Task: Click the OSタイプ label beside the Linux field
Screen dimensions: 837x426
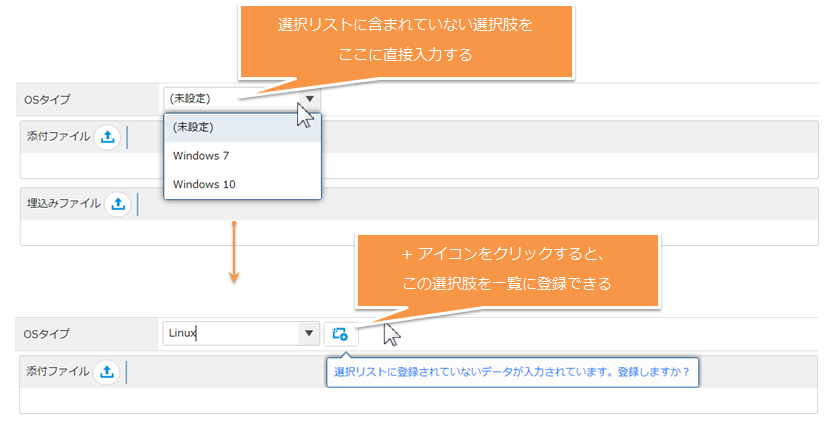Action: pyautogui.click(x=48, y=334)
